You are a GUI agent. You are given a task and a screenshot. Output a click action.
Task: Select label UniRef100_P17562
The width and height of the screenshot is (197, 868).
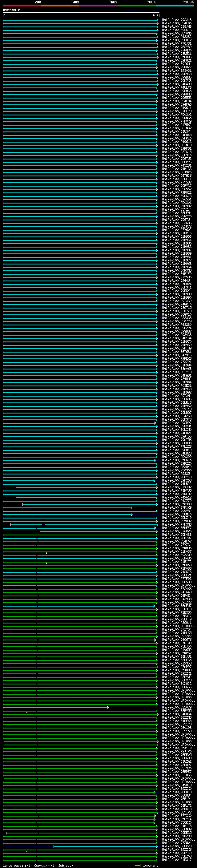(176, 125)
